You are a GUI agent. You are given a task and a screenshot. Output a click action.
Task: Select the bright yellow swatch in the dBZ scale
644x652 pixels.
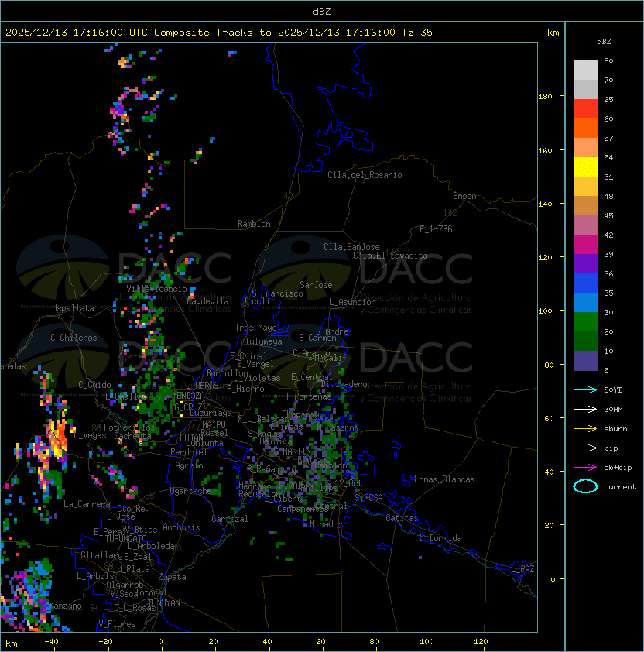585,167
